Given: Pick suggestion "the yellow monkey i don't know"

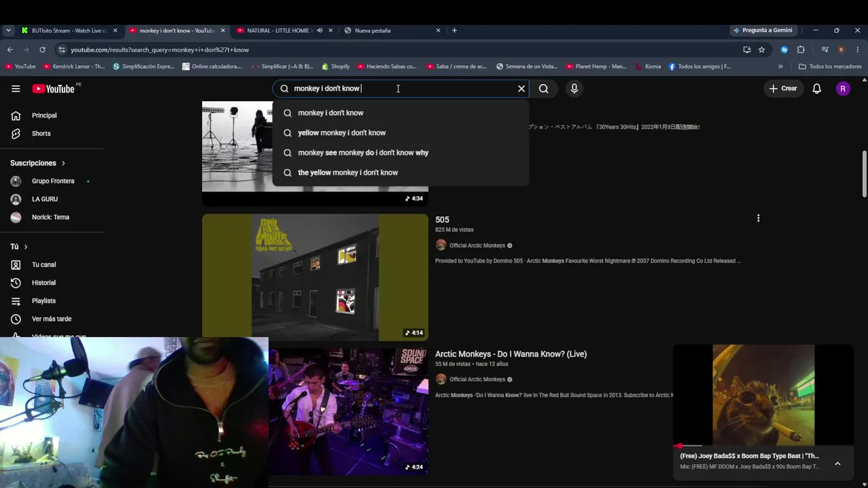Looking at the screenshot, I should (400, 172).
